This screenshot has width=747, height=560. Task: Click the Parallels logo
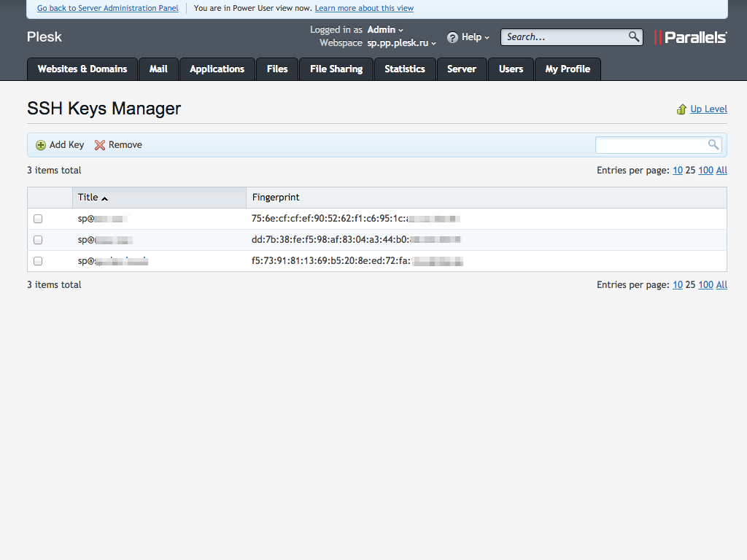pyautogui.click(x=690, y=37)
